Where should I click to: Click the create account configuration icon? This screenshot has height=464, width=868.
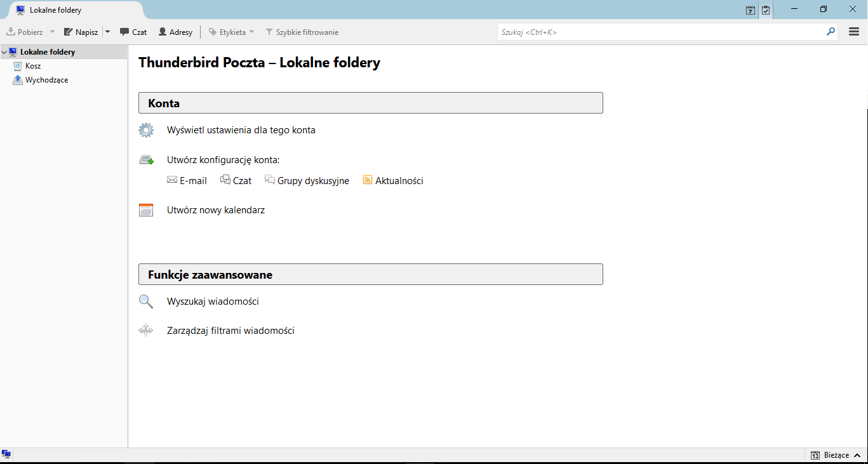[146, 160]
